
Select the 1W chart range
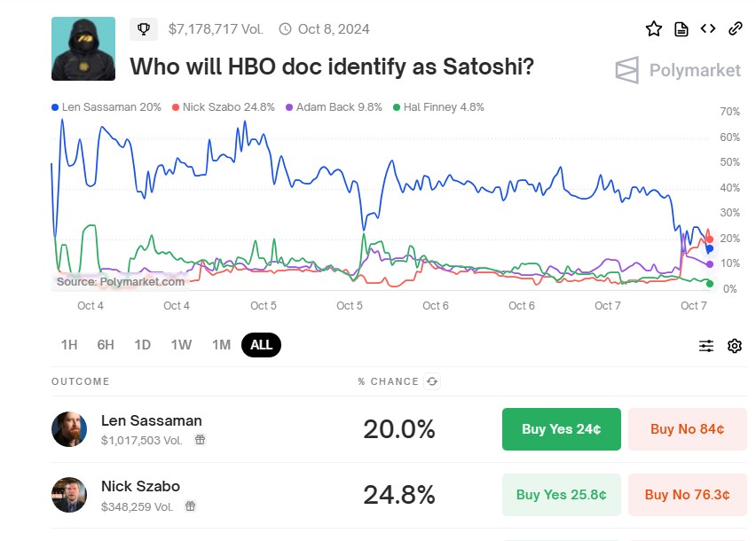point(181,345)
